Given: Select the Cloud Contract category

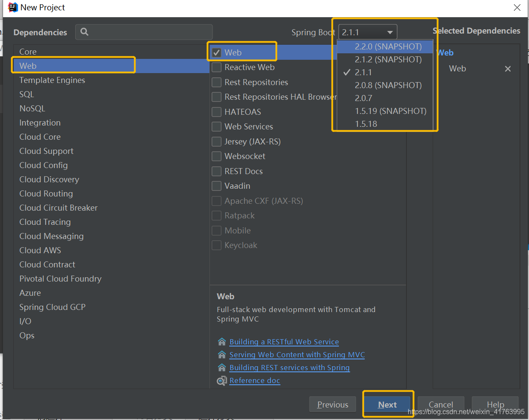Looking at the screenshot, I should (111, 264).
